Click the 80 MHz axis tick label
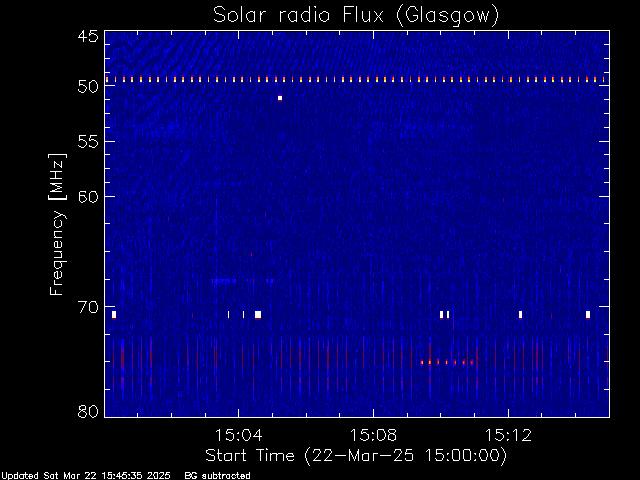The width and height of the screenshot is (640, 480). click(x=88, y=411)
